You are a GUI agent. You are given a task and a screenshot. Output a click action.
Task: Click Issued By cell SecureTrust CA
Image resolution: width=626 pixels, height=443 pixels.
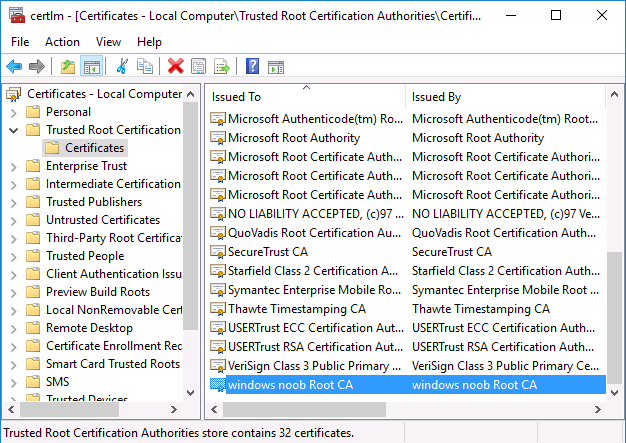pyautogui.click(x=452, y=252)
